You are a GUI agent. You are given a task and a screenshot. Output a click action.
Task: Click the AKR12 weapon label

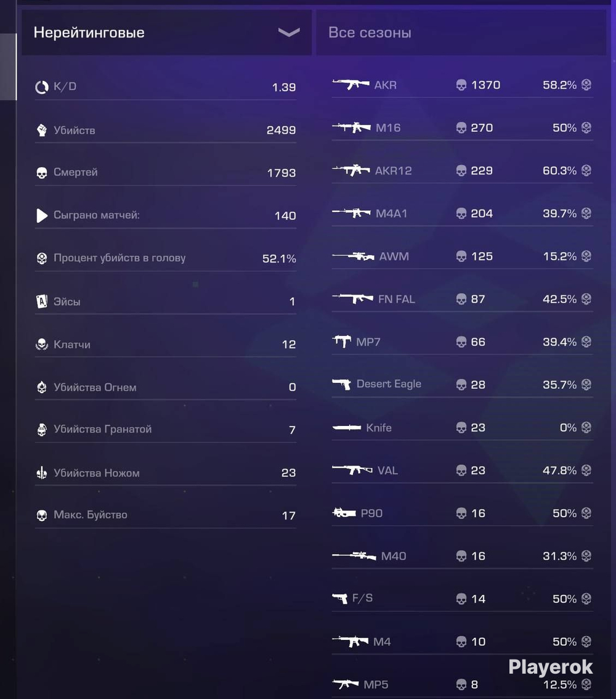(393, 171)
